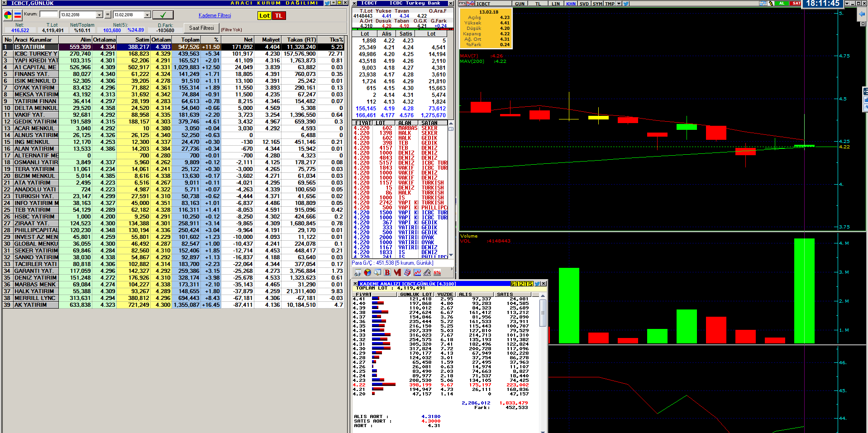
Task: Select GUN period on chart toolbar
Action: (520, 4)
